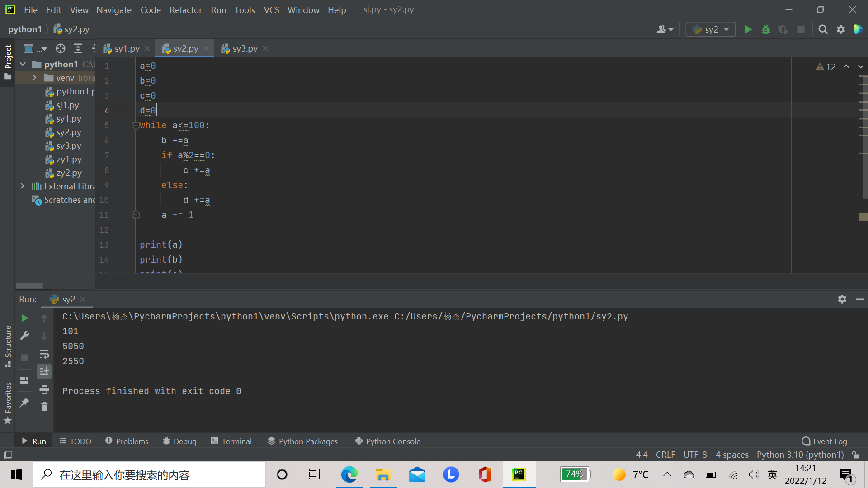This screenshot has height=488, width=868.
Task: Open the TODO tool window
Action: [x=75, y=441]
